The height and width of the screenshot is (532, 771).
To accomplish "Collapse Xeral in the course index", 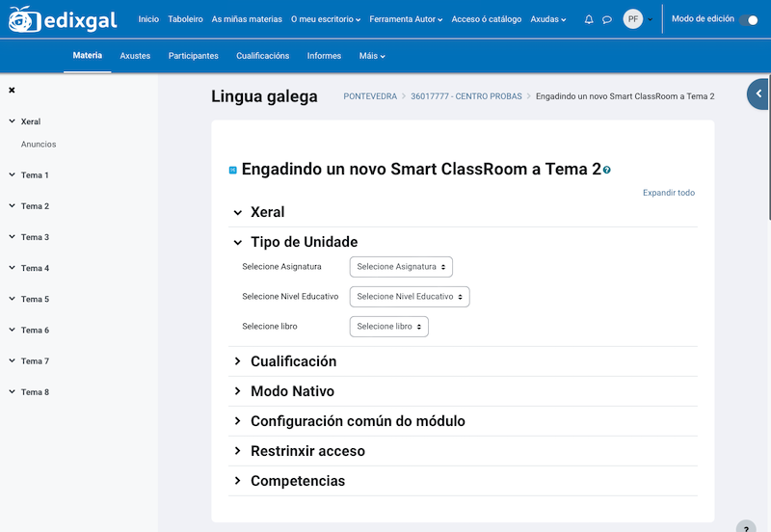I will 13,121.
